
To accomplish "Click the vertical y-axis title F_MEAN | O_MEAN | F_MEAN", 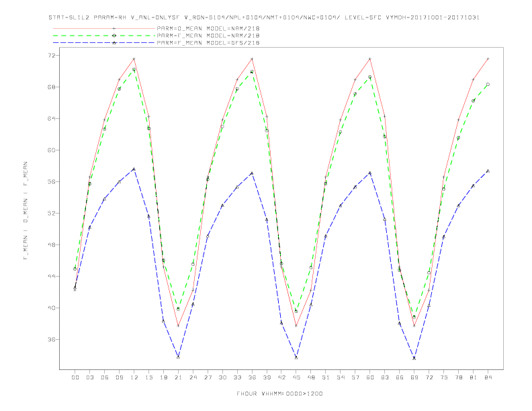I will click(x=26, y=211).
